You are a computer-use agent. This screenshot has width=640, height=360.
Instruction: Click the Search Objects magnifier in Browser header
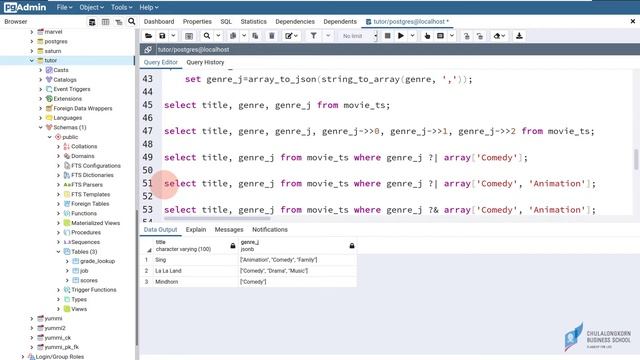pyautogui.click(x=131, y=21)
